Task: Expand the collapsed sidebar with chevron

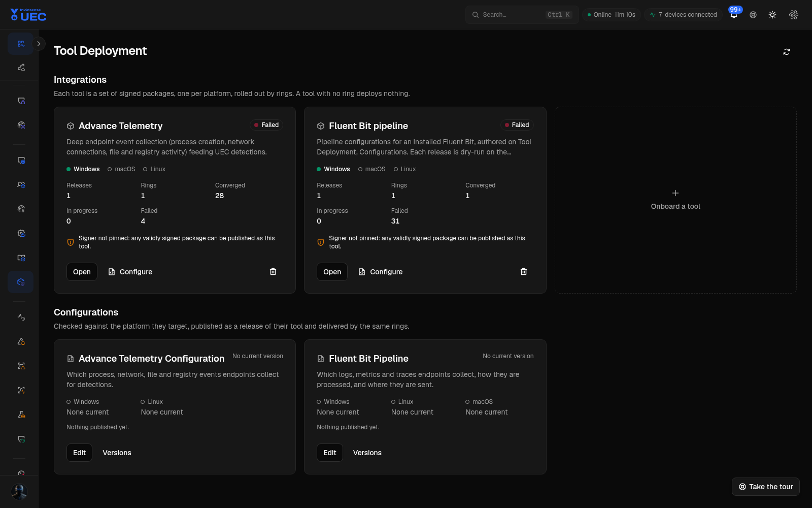Action: click(39, 44)
